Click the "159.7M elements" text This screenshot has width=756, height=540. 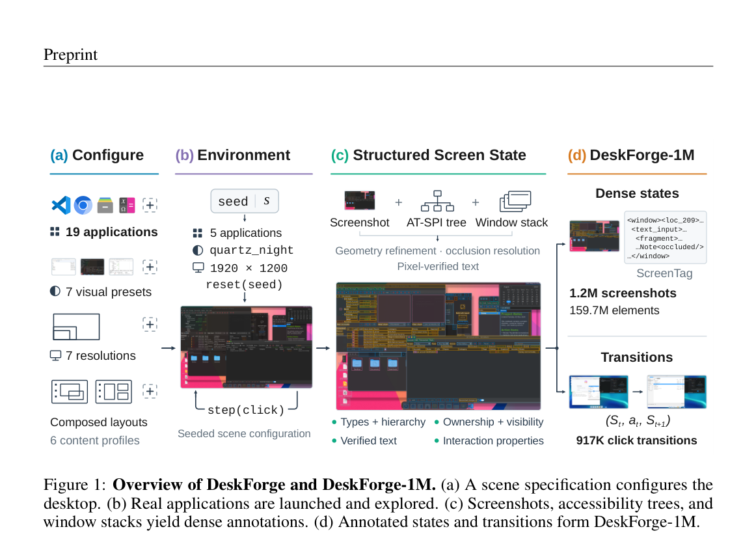click(x=614, y=310)
